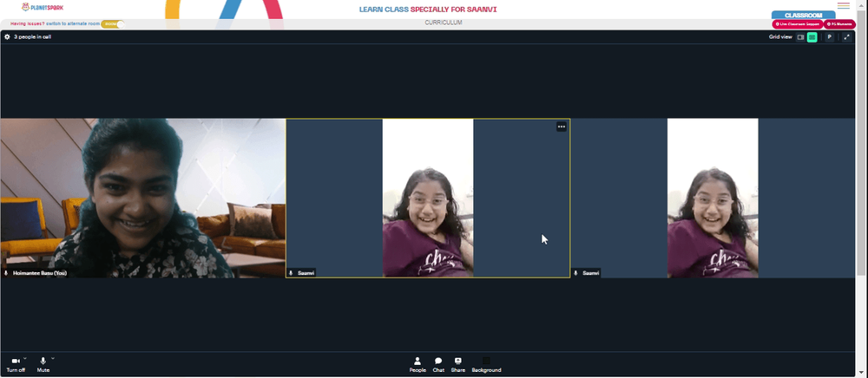Image resolution: width=868 pixels, height=378 pixels.
Task: Enter fullscreen with the expand arrows icon
Action: 846,37
